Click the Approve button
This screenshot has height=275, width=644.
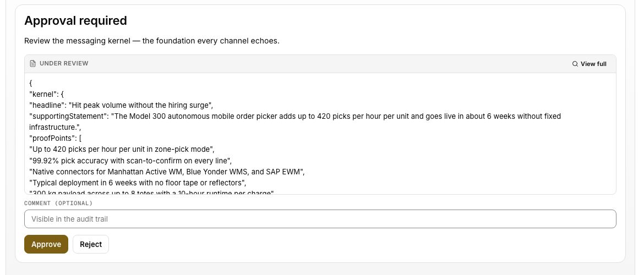[46, 244]
